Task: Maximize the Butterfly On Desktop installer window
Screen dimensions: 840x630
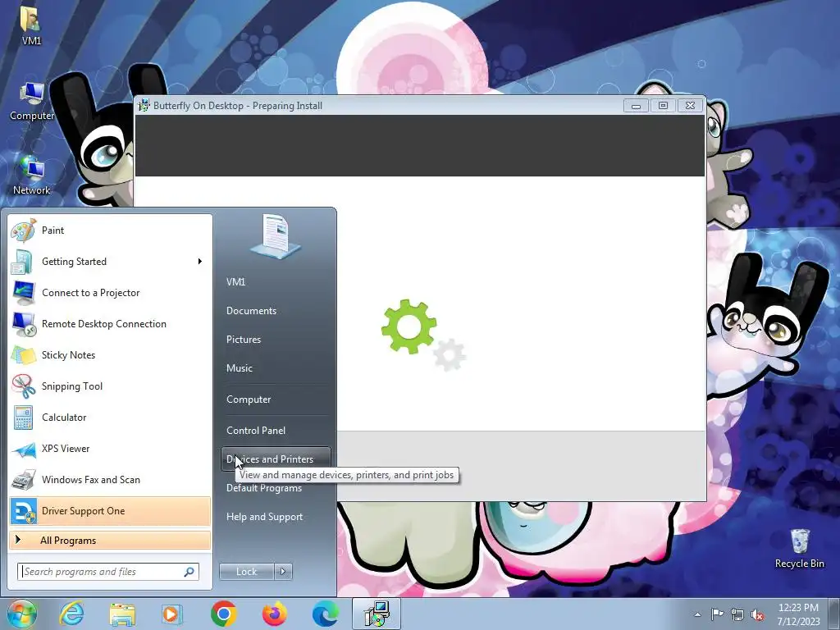Action: pos(663,106)
